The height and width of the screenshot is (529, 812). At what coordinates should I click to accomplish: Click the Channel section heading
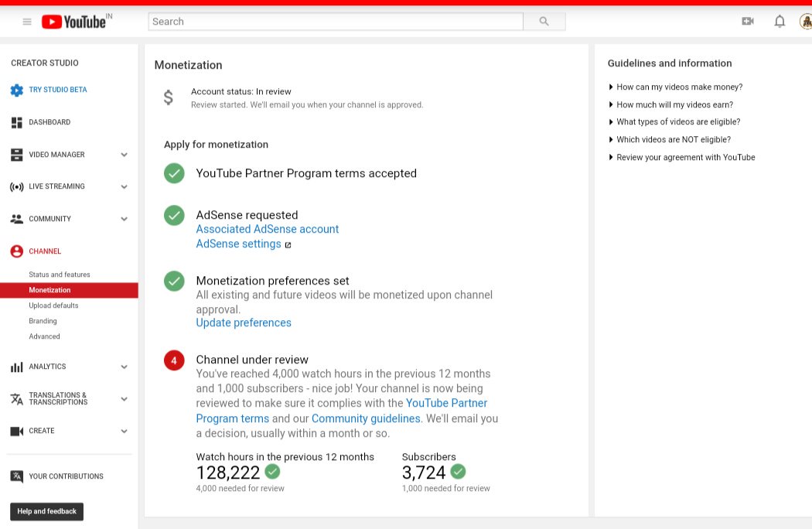(45, 251)
